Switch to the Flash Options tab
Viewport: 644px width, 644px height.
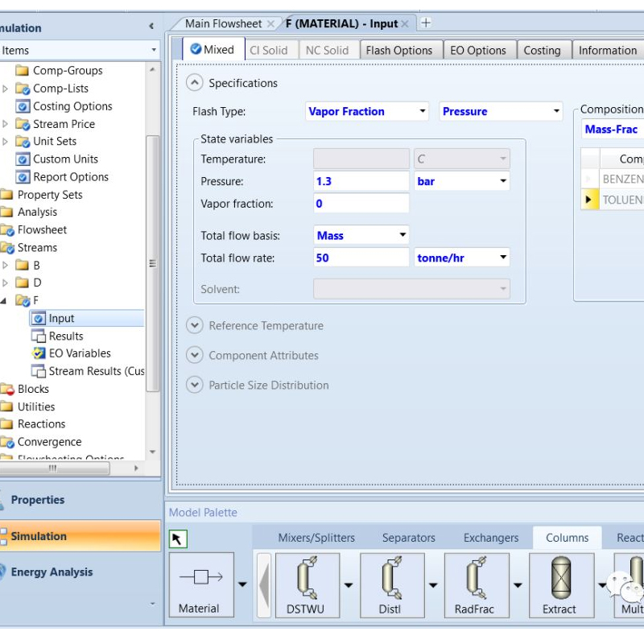[398, 50]
